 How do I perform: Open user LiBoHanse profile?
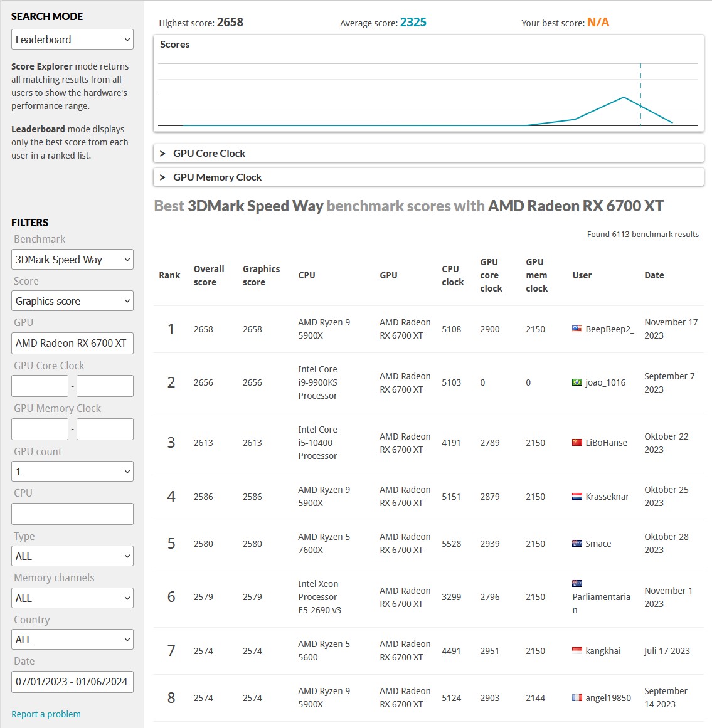click(x=606, y=443)
